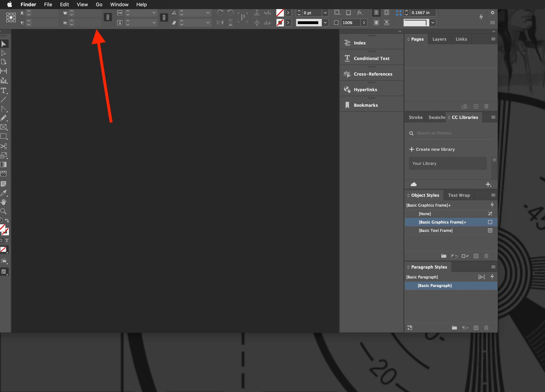
Task: Open the stroke style dropdown
Action: [x=325, y=23]
